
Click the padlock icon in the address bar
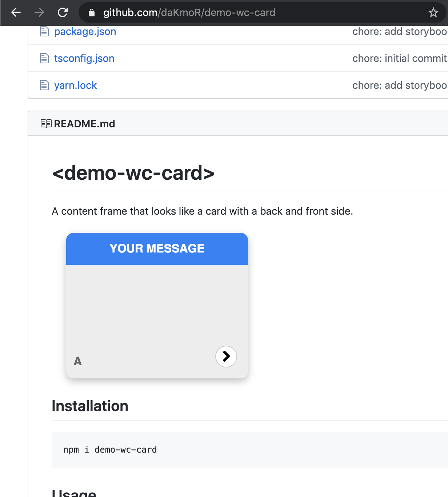click(x=92, y=12)
